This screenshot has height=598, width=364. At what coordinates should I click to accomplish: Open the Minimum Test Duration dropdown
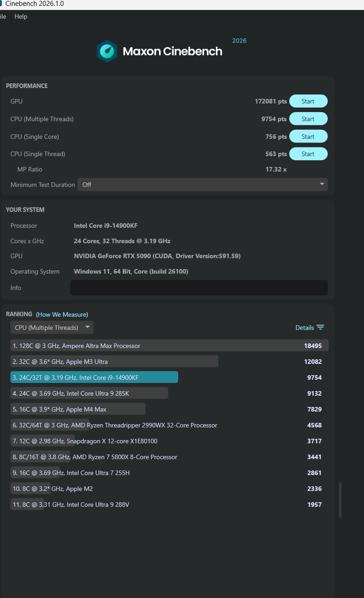pyautogui.click(x=202, y=185)
